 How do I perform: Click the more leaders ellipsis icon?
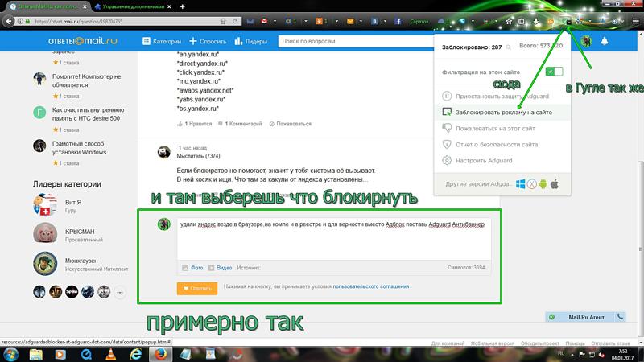[x=120, y=292]
